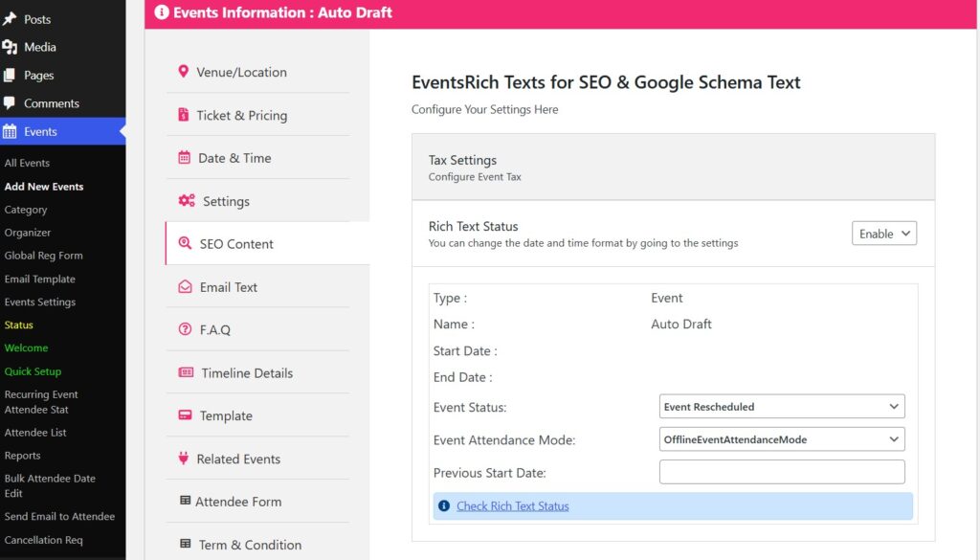Click the Events calendar icon
Screen dimensions: 980x560
pos(10,131)
